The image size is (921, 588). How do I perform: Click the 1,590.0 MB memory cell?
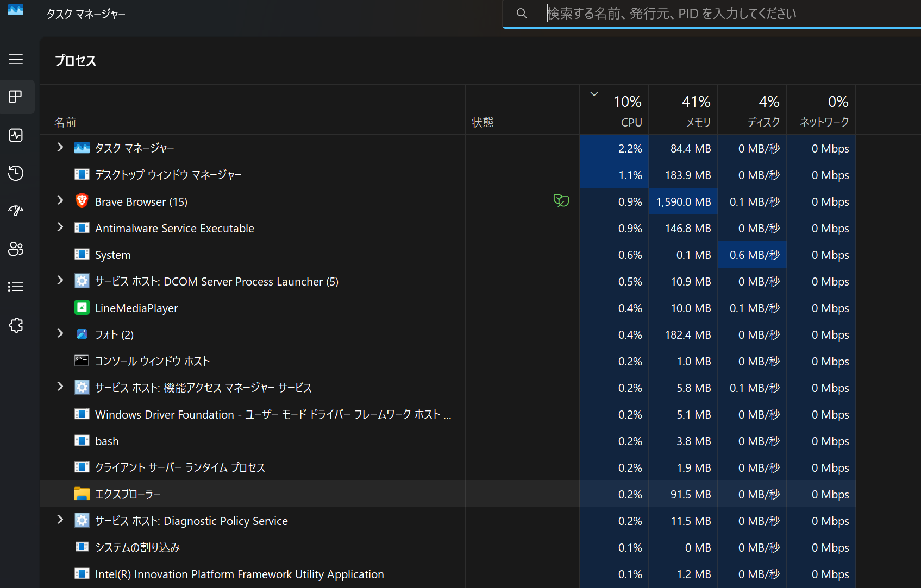(683, 201)
